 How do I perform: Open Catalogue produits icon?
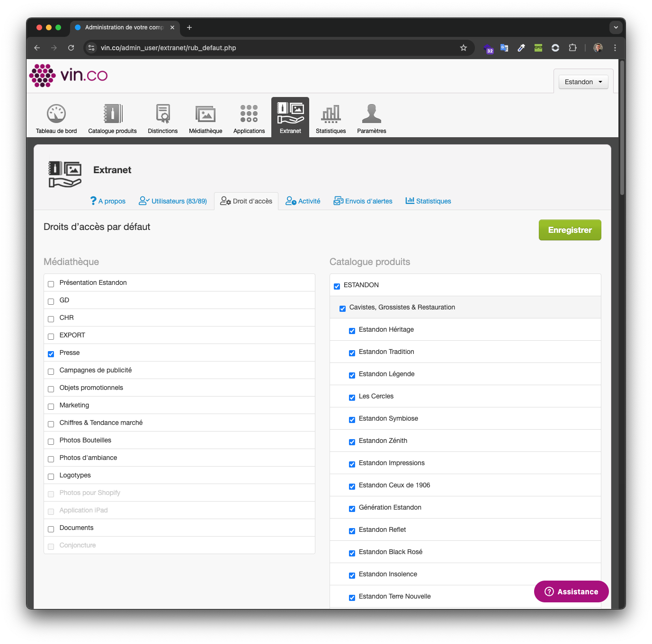click(113, 114)
